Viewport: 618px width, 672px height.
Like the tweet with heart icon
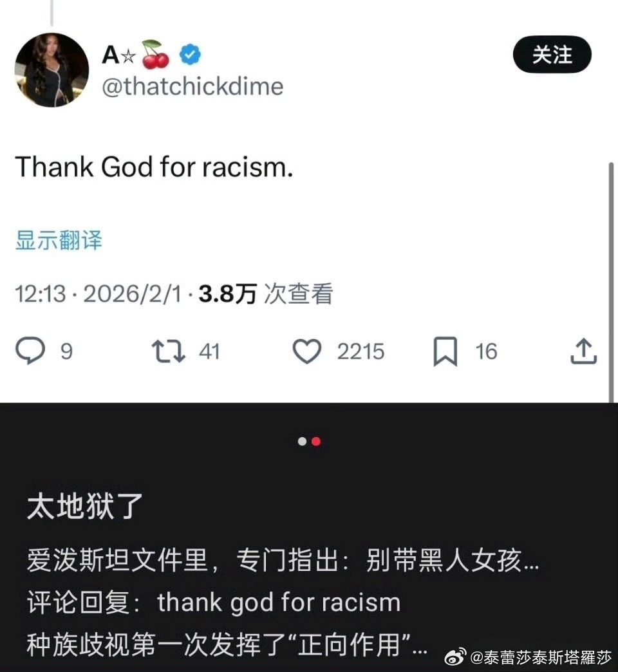pyautogui.click(x=307, y=351)
